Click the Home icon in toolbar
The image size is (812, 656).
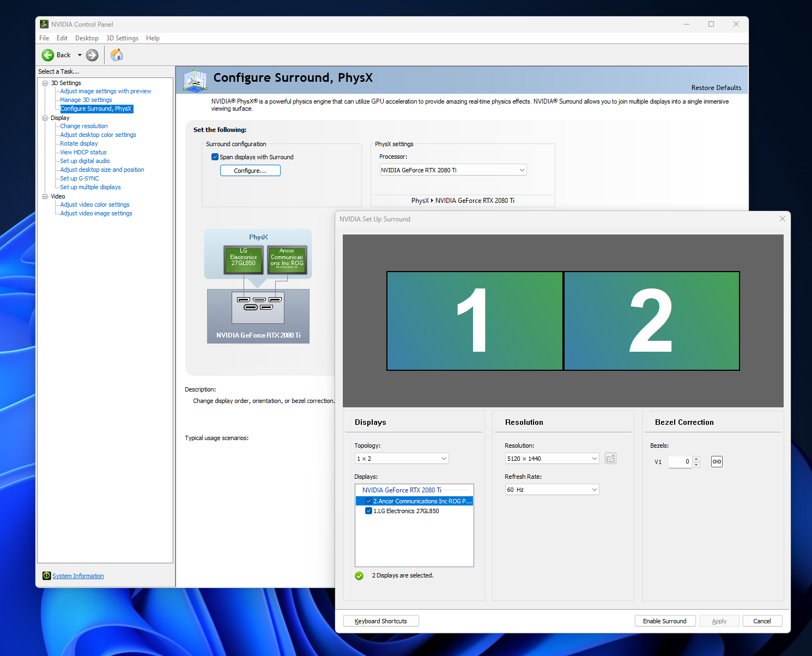pos(117,55)
